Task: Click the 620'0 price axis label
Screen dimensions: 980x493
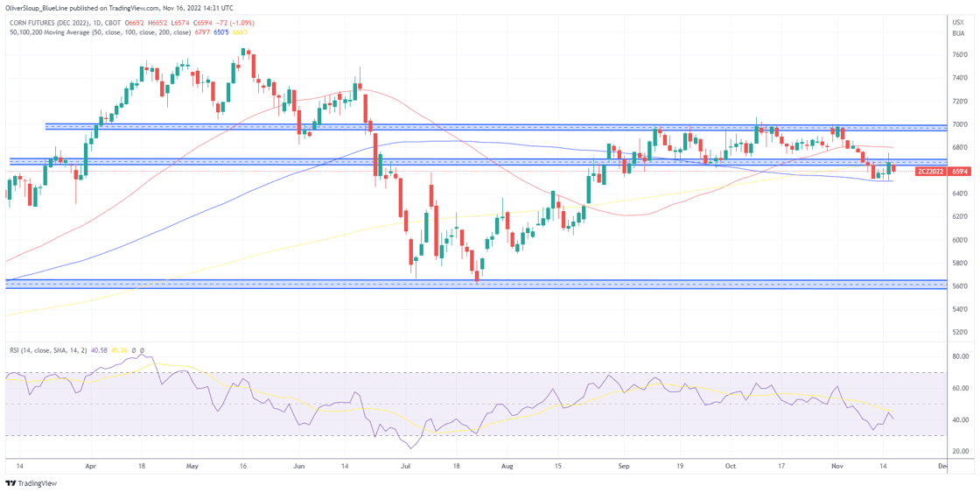Action: pos(961,217)
